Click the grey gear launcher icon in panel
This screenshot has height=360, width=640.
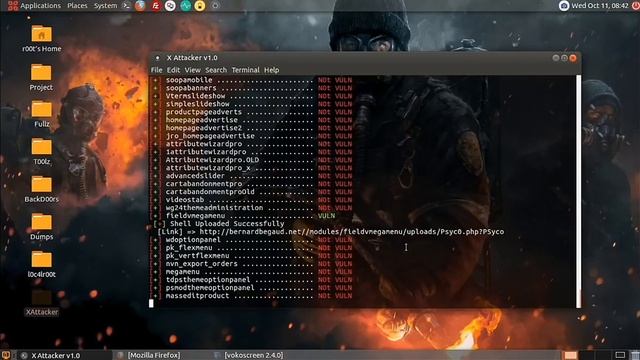coord(215,6)
